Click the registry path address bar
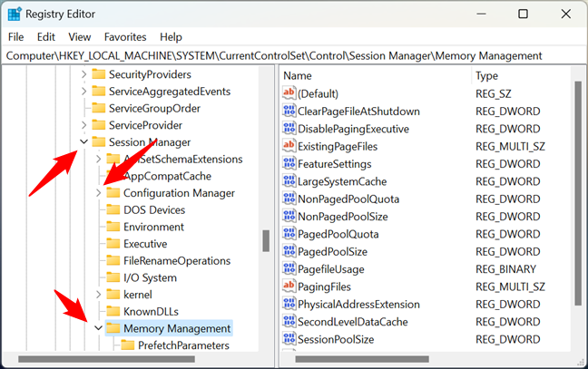The height and width of the screenshot is (369, 588). (x=294, y=56)
